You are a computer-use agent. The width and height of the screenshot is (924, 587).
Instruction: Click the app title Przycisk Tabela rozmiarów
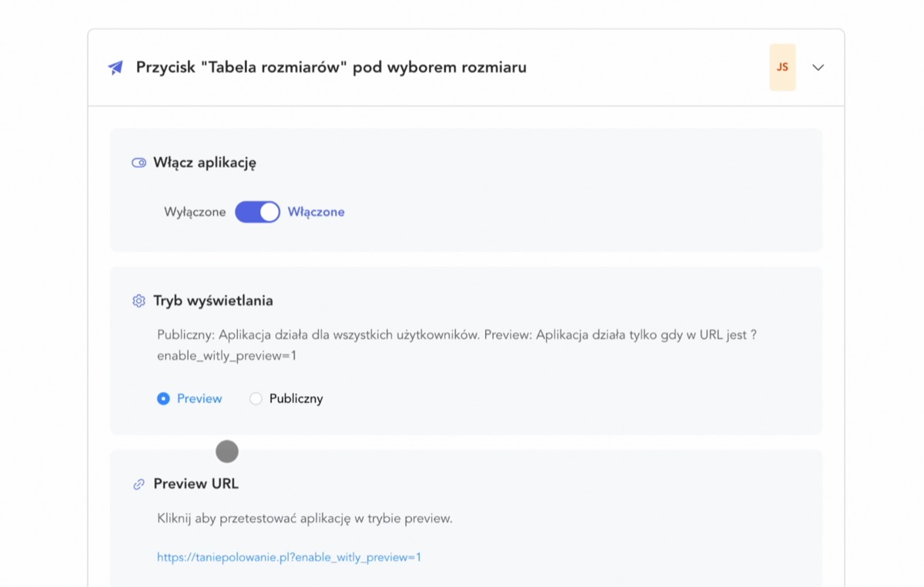point(331,67)
